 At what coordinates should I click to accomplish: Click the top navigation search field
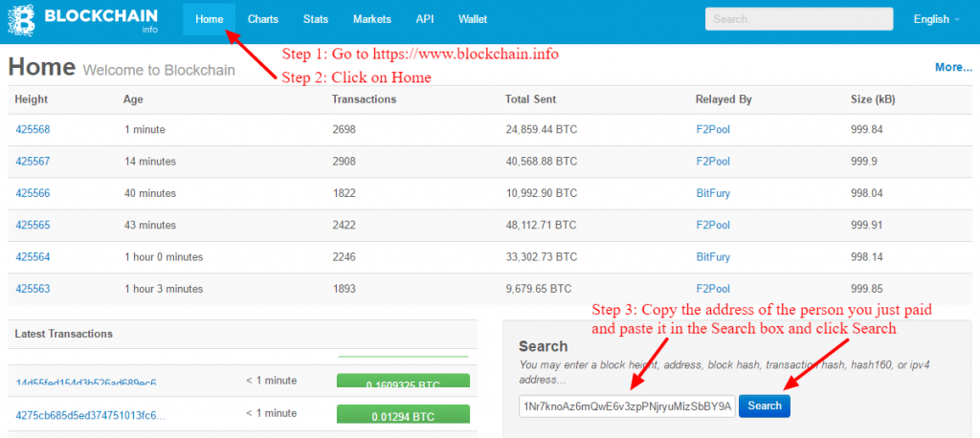coord(798,19)
